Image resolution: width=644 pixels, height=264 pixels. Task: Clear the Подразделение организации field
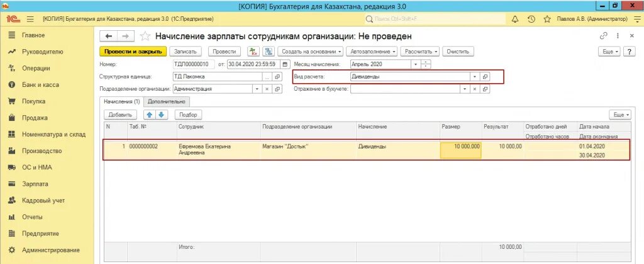267,89
